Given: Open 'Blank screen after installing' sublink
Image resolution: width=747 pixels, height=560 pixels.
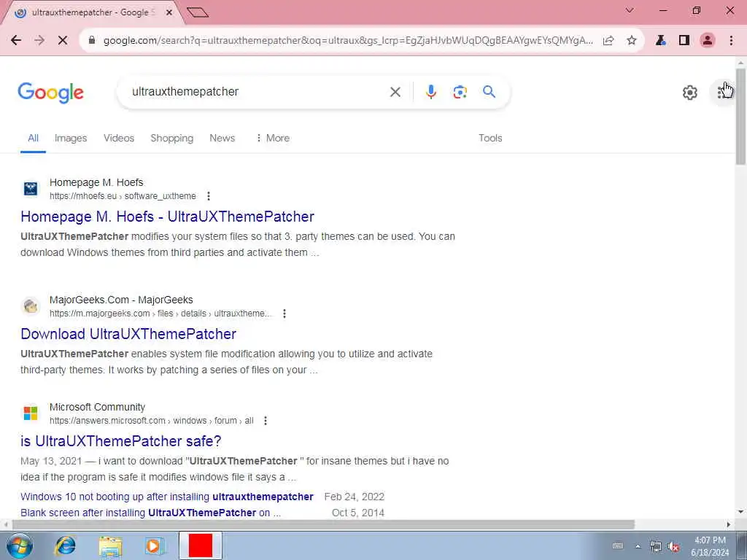Looking at the screenshot, I should click(x=150, y=513).
